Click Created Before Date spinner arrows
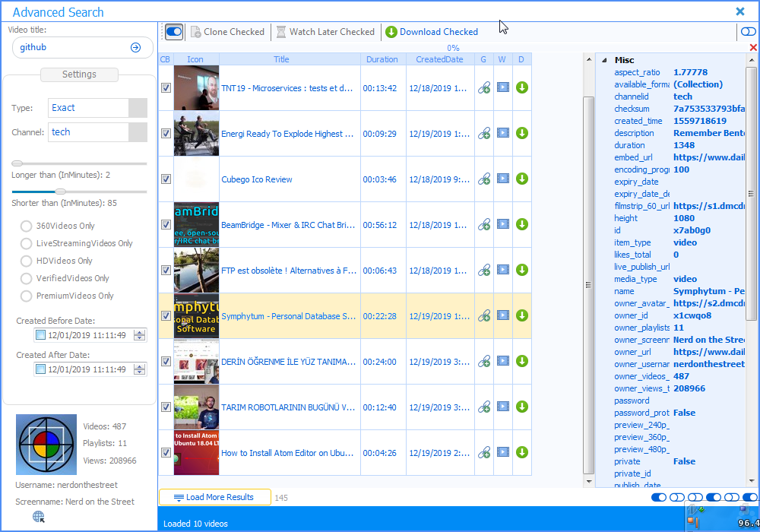760x532 pixels. click(140, 335)
